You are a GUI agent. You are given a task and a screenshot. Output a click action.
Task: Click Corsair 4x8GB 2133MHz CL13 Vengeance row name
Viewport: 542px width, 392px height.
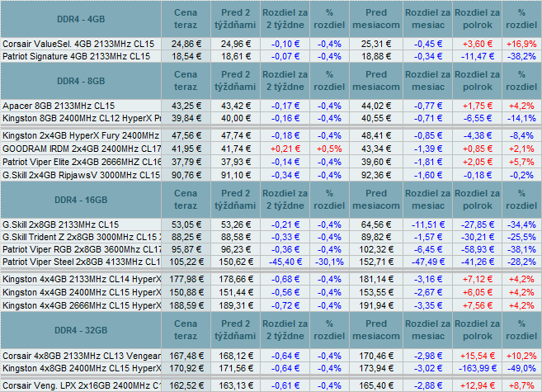point(81,356)
